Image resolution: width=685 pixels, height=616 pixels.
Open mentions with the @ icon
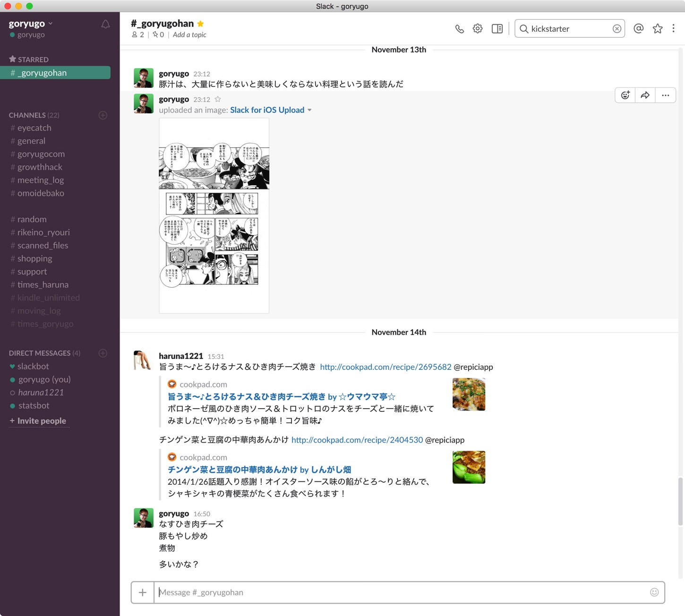(638, 29)
